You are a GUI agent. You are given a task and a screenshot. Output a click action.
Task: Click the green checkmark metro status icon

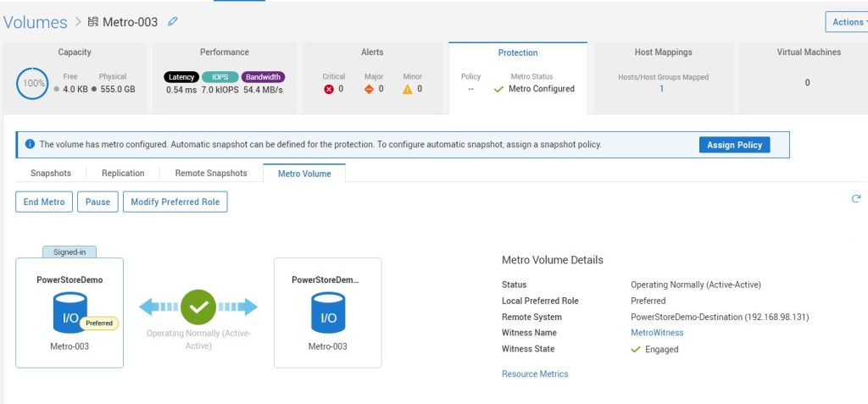[x=198, y=307]
